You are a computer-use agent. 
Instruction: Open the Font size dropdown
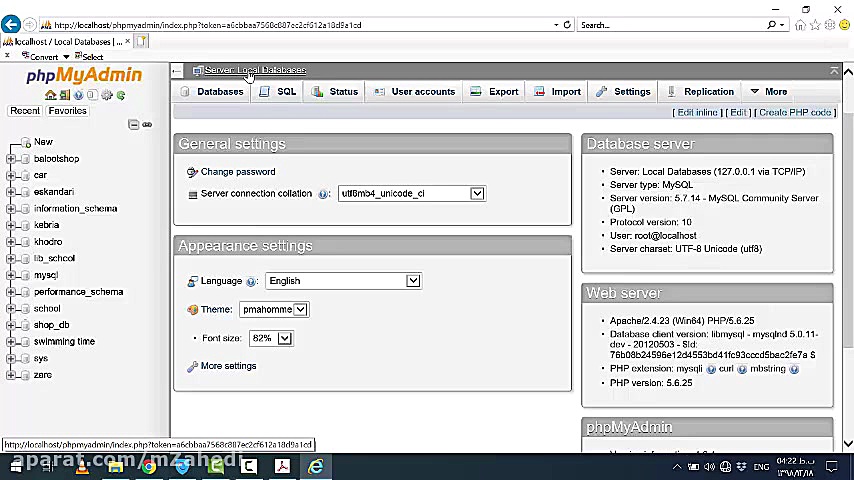[271, 338]
